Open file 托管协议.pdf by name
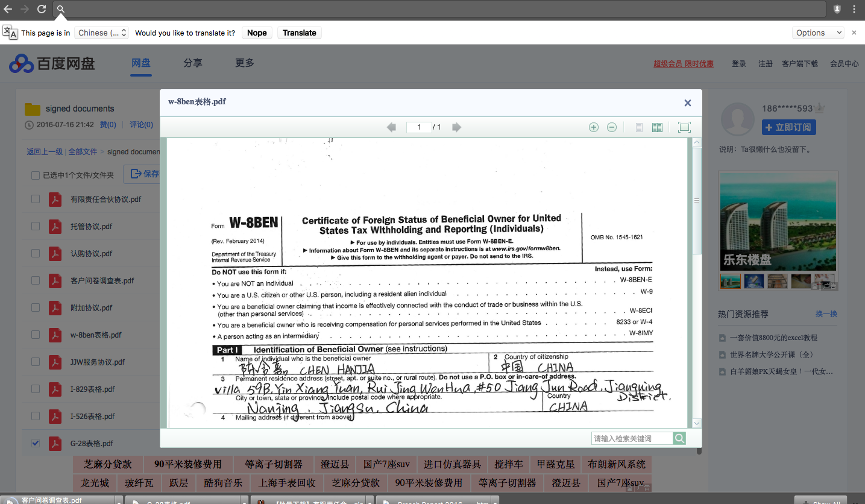Image resolution: width=865 pixels, height=504 pixels. click(x=92, y=227)
